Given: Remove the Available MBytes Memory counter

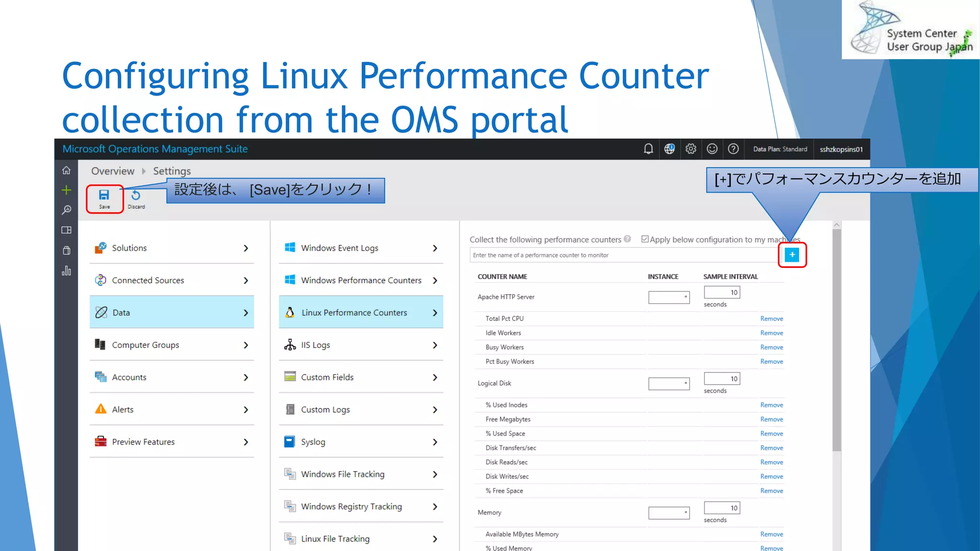Looking at the screenshot, I should coord(771,534).
